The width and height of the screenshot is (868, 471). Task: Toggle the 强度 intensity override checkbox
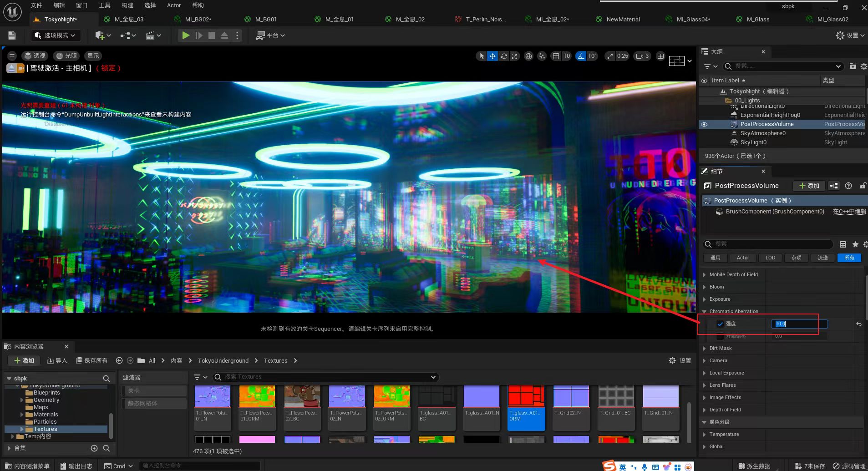pos(720,324)
